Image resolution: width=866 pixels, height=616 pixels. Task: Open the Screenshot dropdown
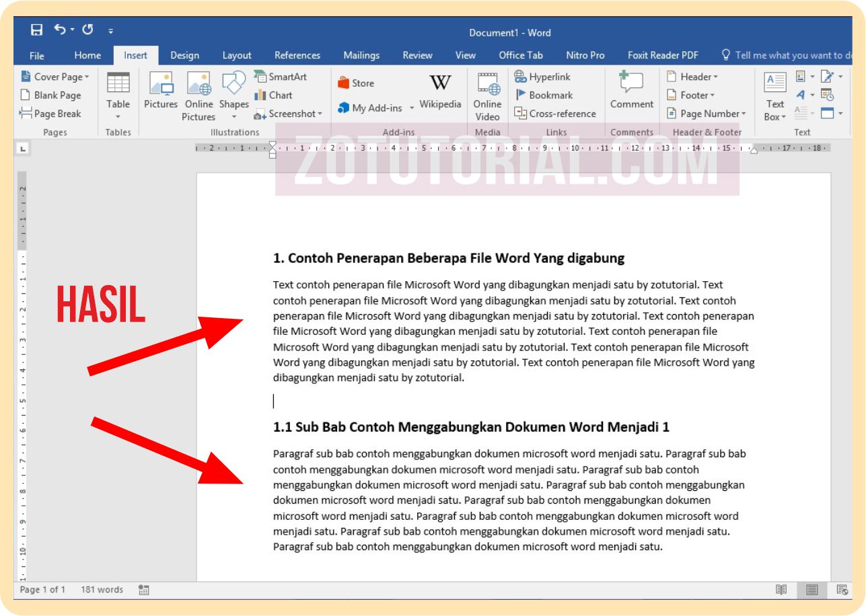(288, 114)
